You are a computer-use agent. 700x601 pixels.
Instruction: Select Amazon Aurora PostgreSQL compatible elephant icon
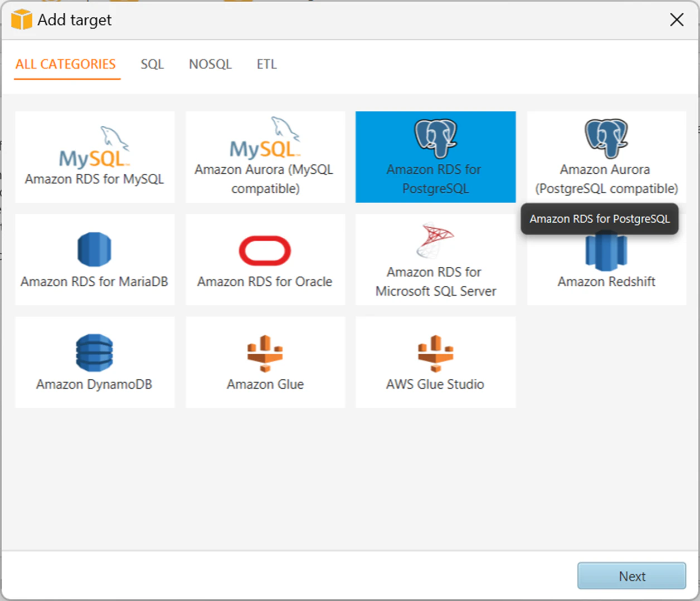click(x=606, y=138)
